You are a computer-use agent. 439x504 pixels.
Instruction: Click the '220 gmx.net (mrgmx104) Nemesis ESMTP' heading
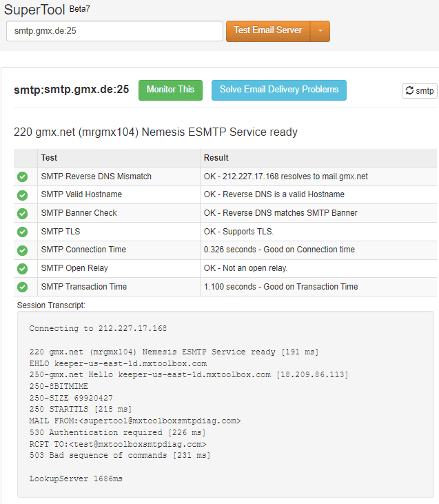click(x=156, y=132)
